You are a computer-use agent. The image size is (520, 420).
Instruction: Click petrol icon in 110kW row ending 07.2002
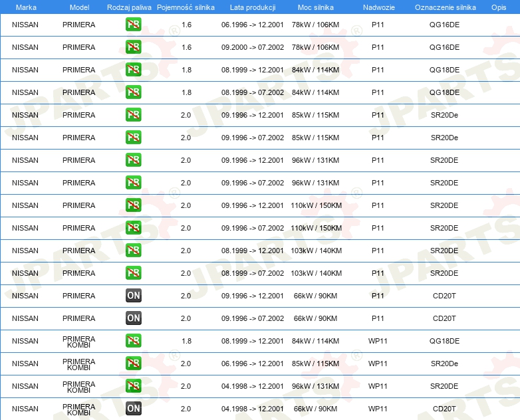click(x=133, y=227)
